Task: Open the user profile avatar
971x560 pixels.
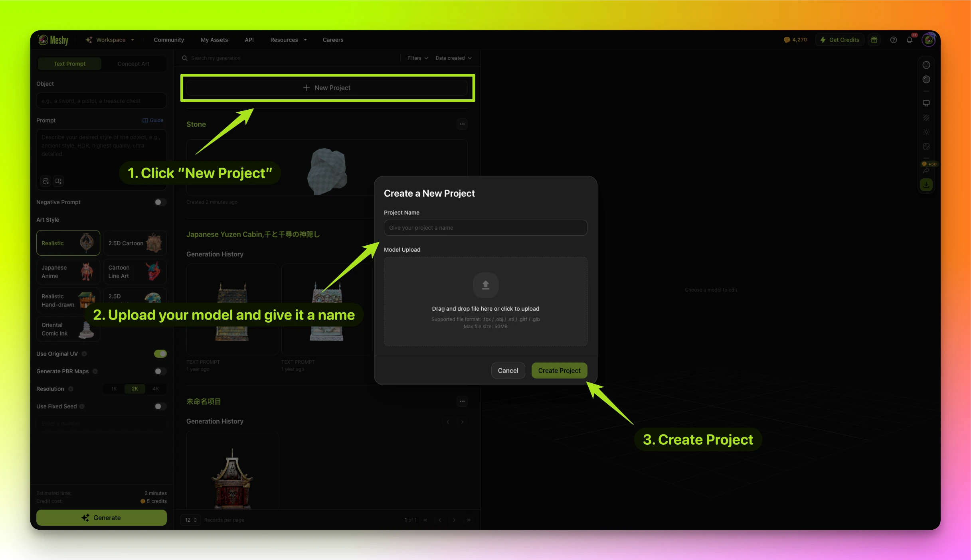Action: (x=929, y=40)
